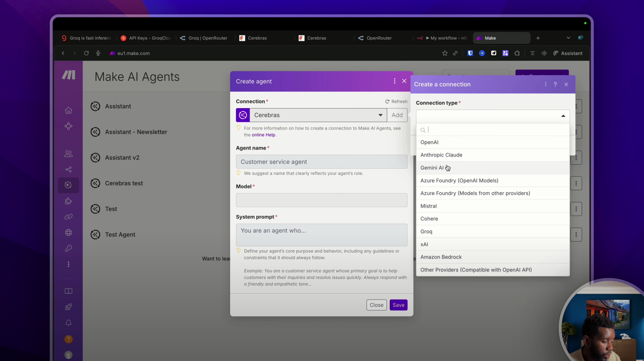
Task: Click the System prompt text area
Action: (x=322, y=235)
